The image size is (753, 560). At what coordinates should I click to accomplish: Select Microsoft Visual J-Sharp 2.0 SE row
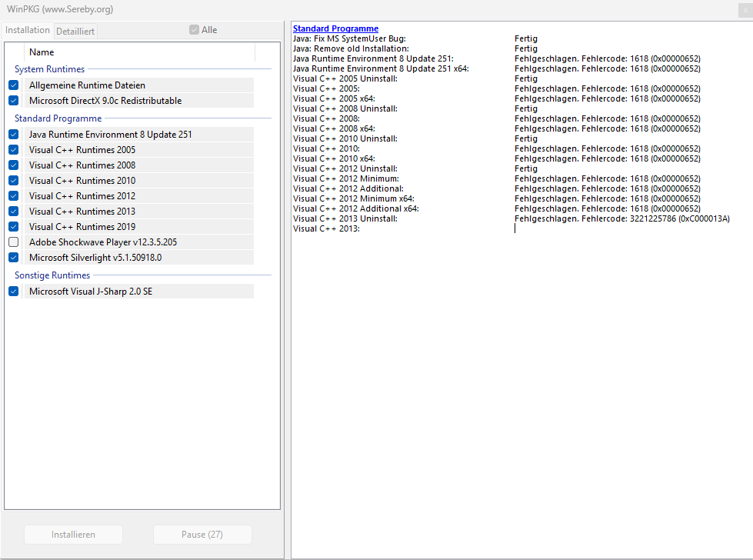[x=138, y=291]
